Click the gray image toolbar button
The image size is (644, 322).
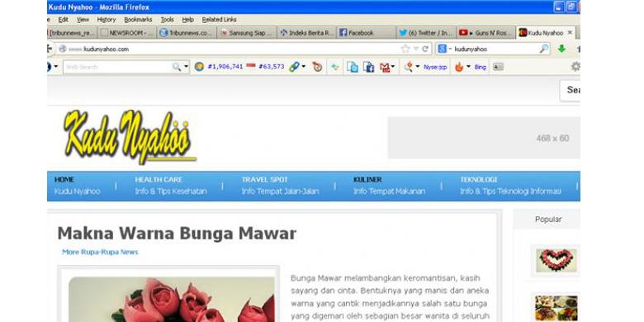[x=498, y=67]
